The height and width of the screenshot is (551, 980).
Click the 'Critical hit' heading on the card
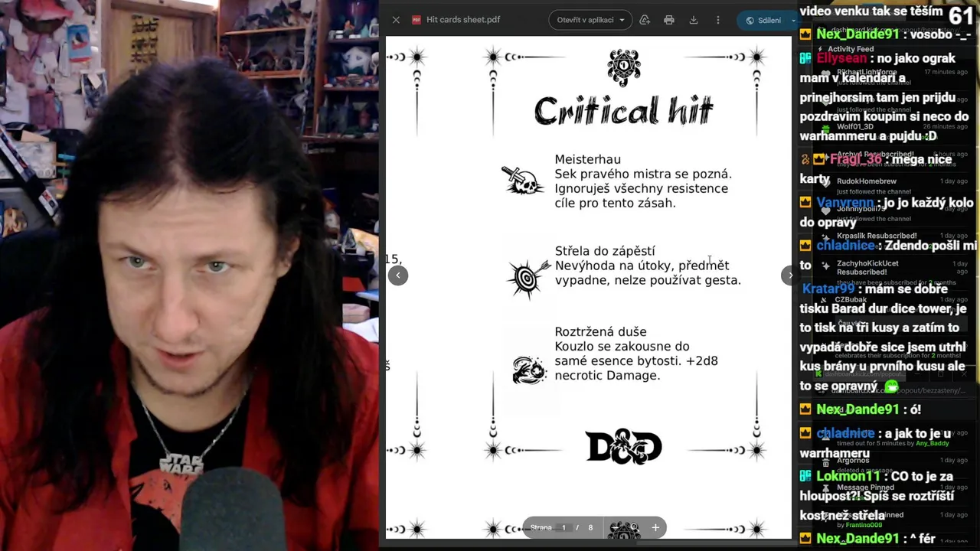[x=623, y=112]
